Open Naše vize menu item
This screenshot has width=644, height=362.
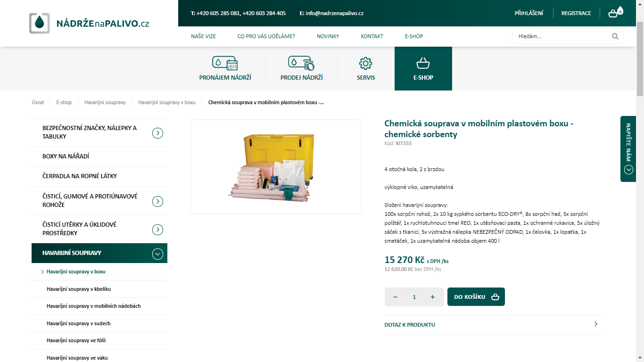coord(203,36)
